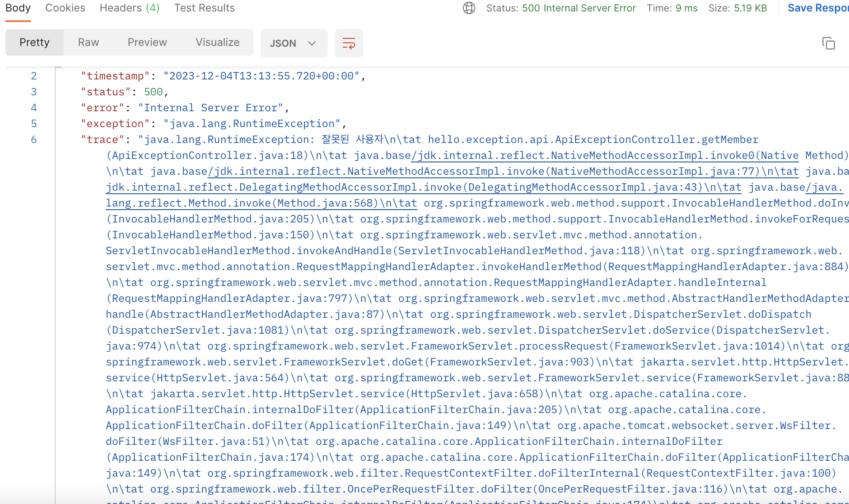Copy response body with the copy icon
Viewport: 849px width, 504px height.
tap(828, 43)
